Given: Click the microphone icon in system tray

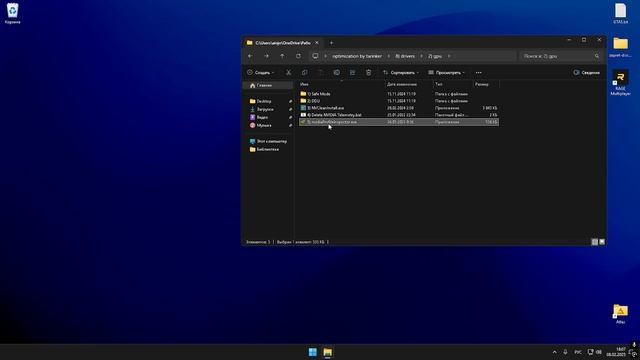Looking at the screenshot, I should click(565, 352).
